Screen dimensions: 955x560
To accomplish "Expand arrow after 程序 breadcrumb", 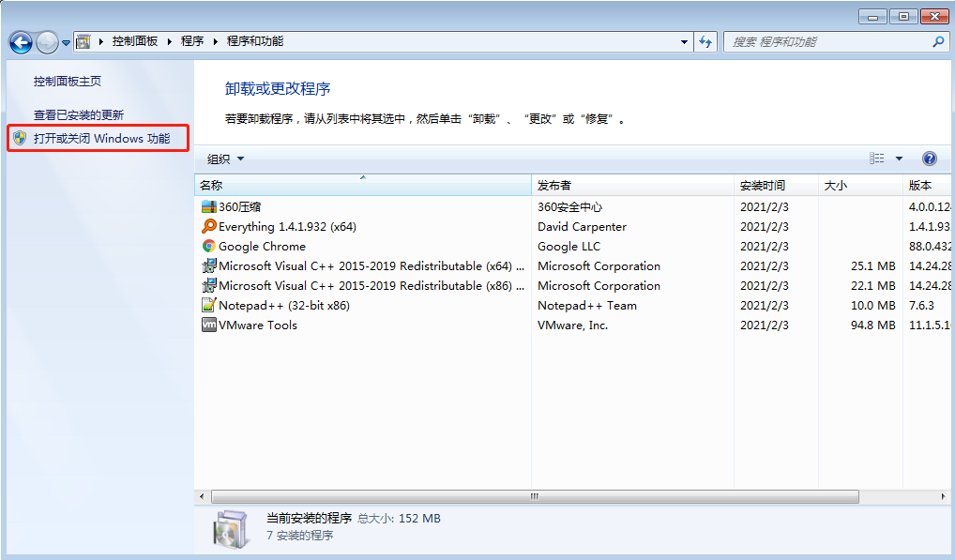I will coord(215,42).
